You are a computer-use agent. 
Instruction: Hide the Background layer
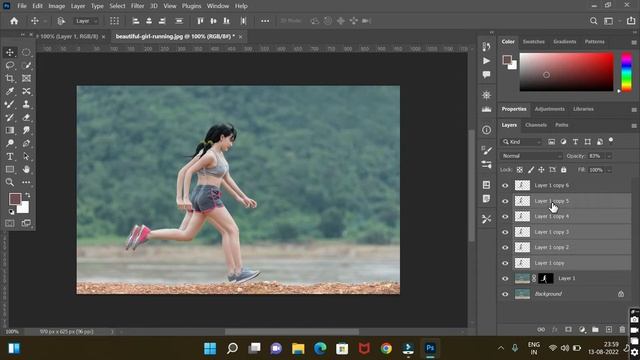(505, 294)
